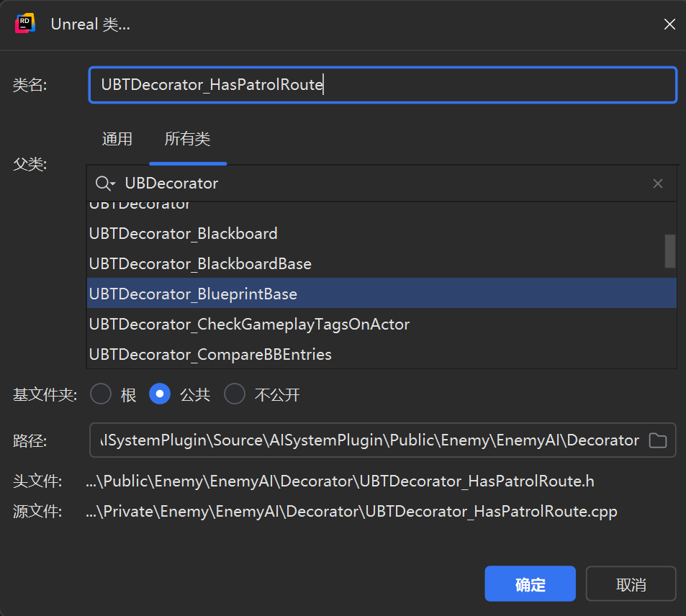Click the header file path text
The image size is (686, 616).
click(340, 481)
